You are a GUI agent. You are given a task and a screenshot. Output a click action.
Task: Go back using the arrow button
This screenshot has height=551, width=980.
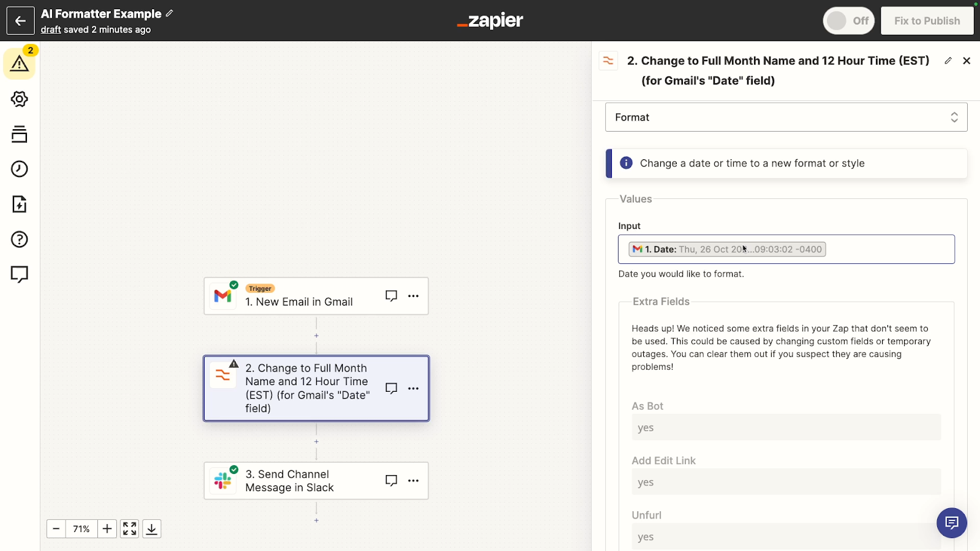[20, 21]
